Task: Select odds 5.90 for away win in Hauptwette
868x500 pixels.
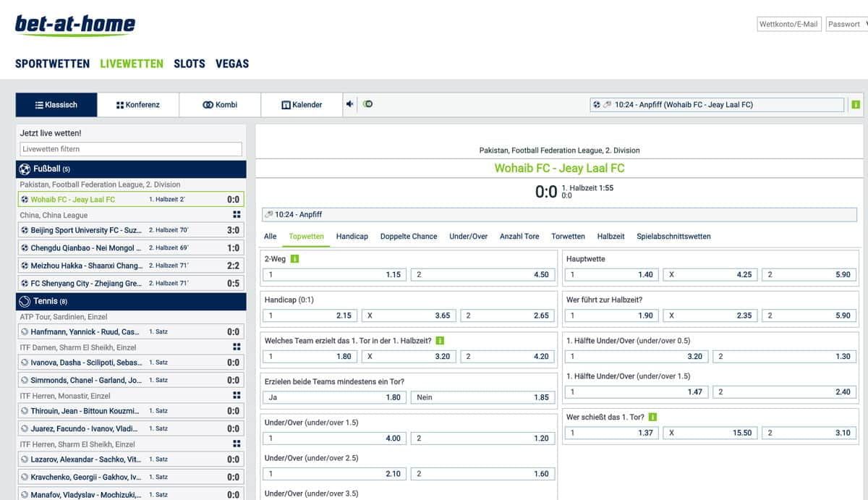Action: coord(809,274)
